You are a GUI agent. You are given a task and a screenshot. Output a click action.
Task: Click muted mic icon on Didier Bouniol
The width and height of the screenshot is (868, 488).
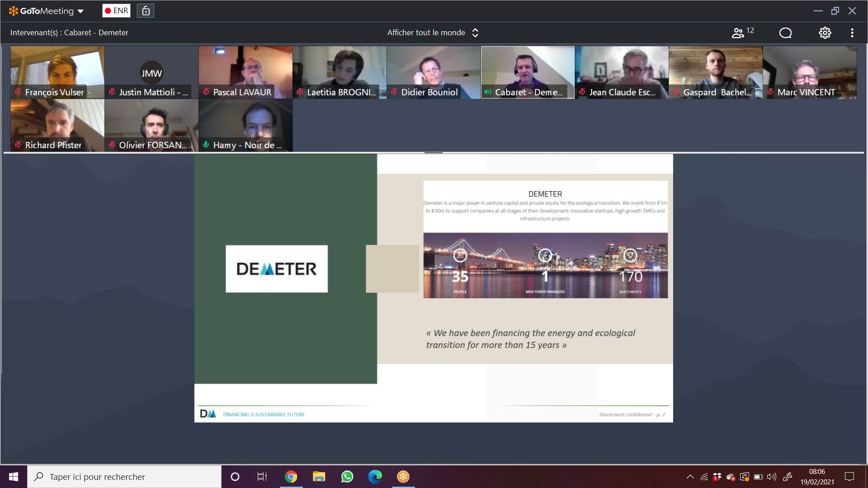[x=394, y=92]
